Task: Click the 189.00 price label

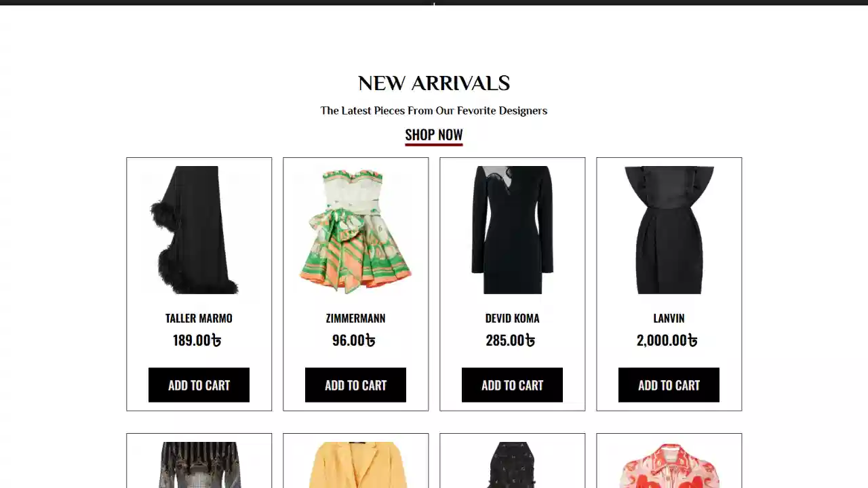Action: [x=197, y=340]
